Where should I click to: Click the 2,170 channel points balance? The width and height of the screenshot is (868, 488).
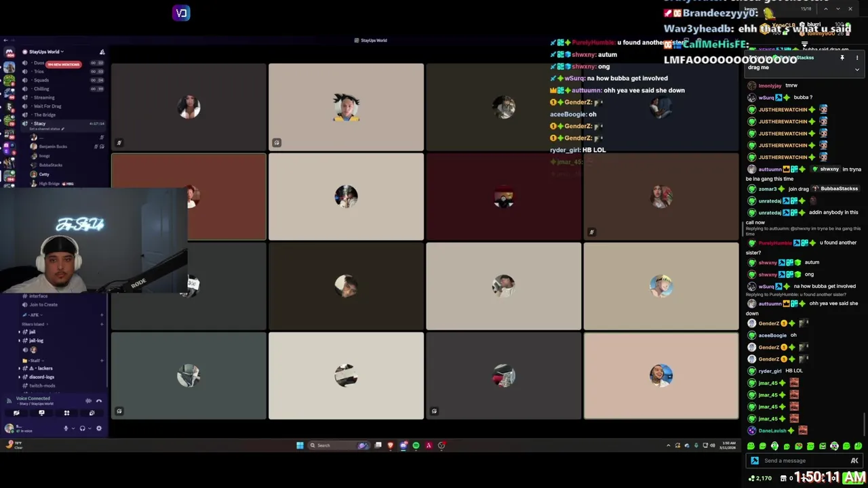(759, 479)
